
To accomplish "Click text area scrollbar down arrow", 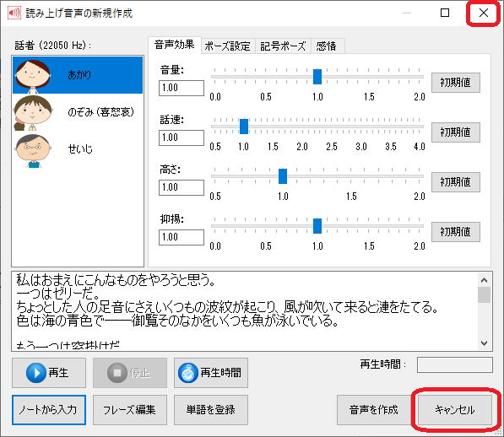I will click(484, 343).
